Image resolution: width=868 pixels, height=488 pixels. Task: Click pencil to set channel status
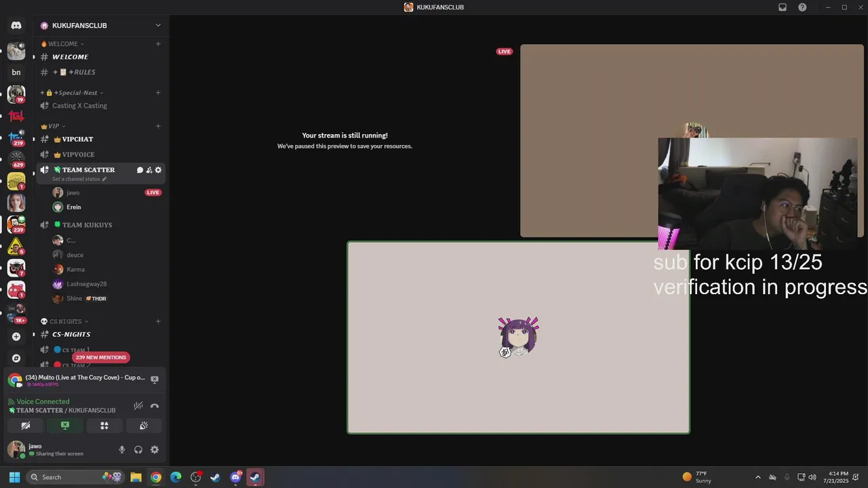click(104, 179)
